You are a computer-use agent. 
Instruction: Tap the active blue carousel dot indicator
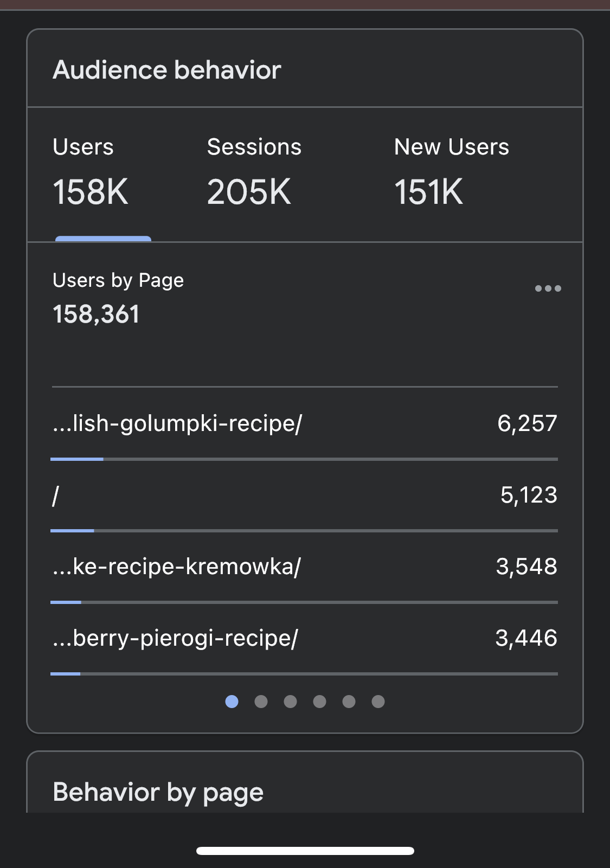[232, 702]
